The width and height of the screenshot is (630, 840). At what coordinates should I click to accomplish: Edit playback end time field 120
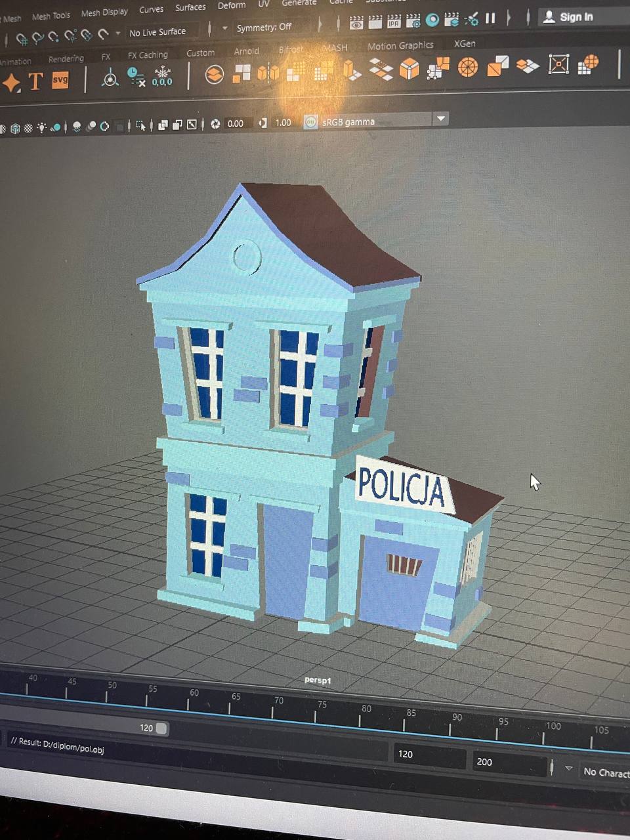pyautogui.click(x=429, y=756)
